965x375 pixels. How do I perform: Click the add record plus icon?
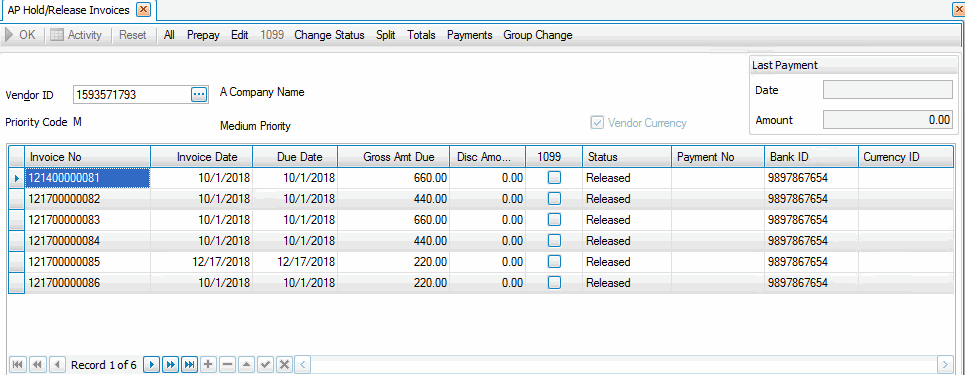coord(209,365)
